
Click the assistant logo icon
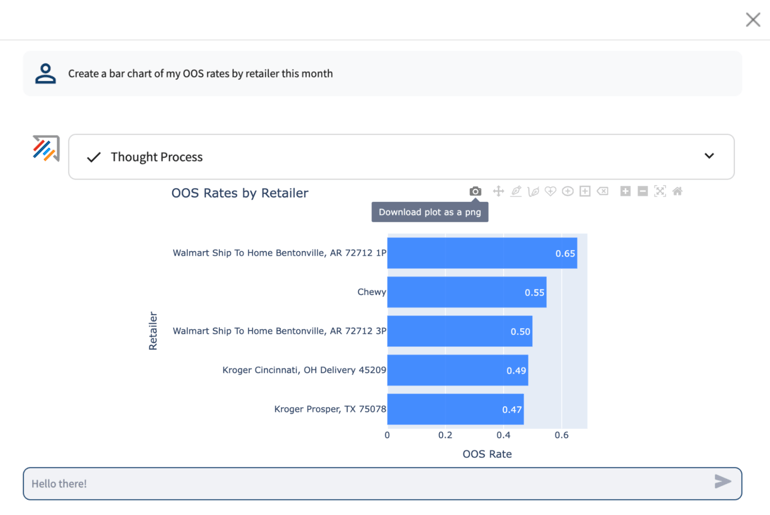(46, 148)
